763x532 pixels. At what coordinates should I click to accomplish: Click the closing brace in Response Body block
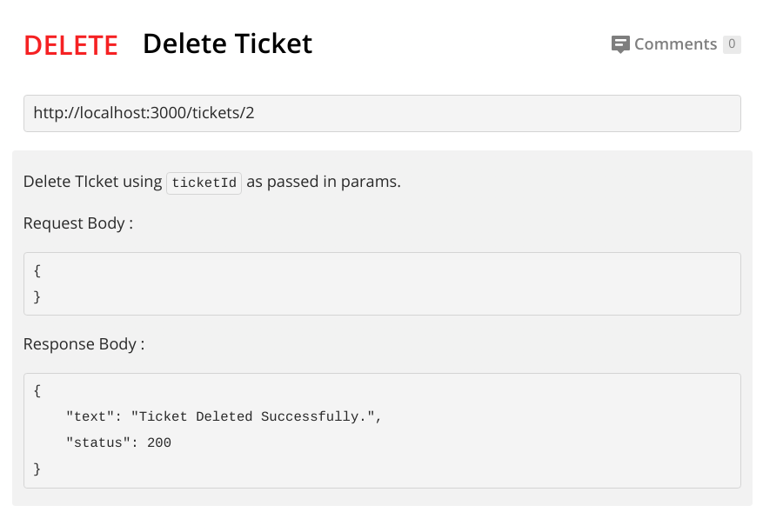[37, 469]
